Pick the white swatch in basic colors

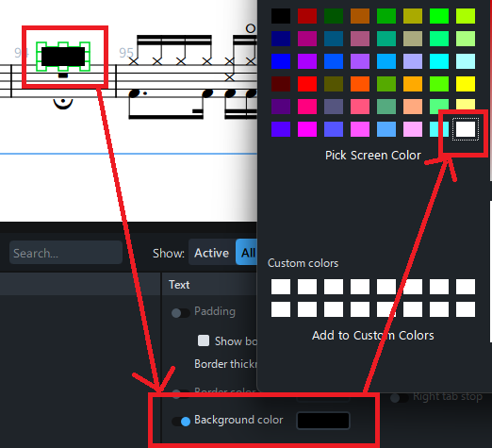[x=466, y=129]
